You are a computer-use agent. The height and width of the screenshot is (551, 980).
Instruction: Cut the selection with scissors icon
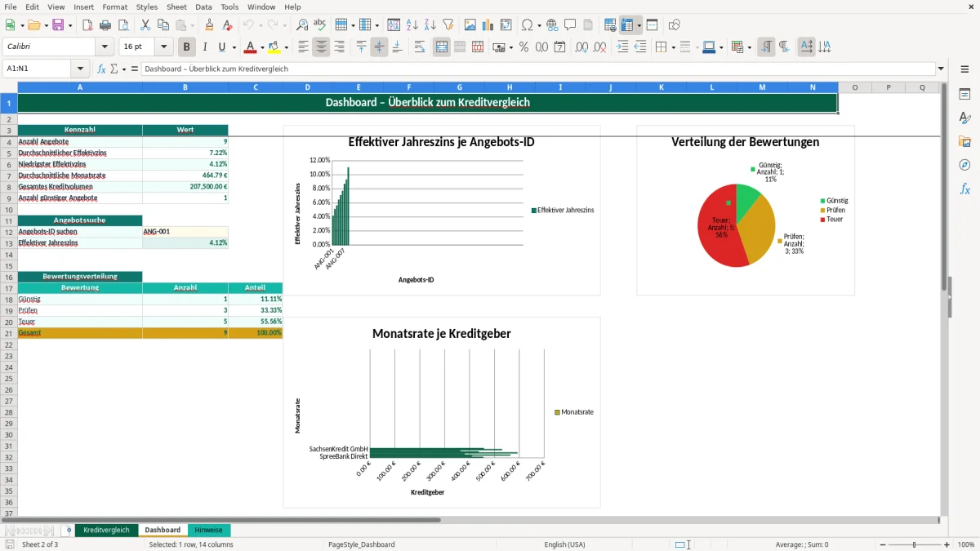(145, 25)
